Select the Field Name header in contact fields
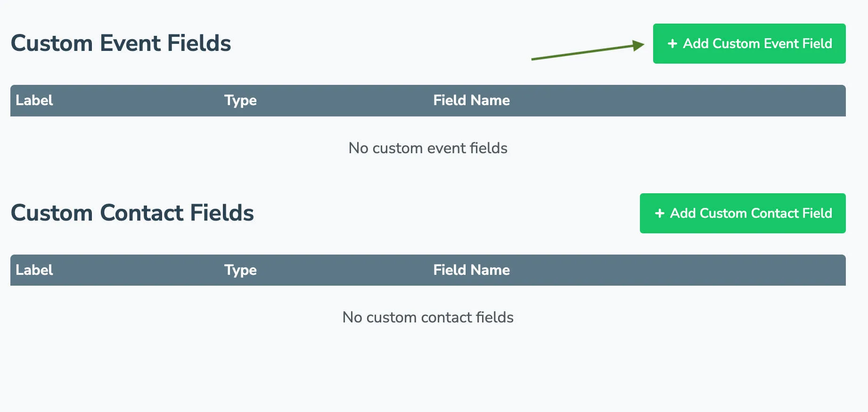This screenshot has height=412, width=868. [471, 270]
